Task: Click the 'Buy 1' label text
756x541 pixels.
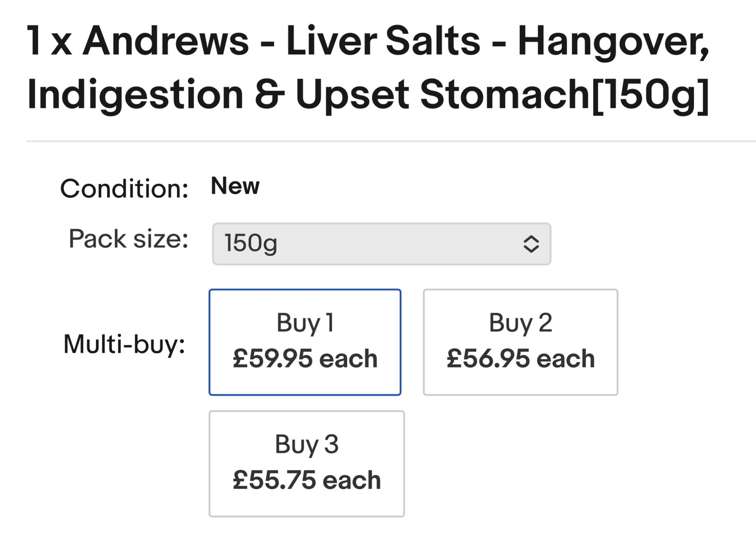Action: point(305,324)
